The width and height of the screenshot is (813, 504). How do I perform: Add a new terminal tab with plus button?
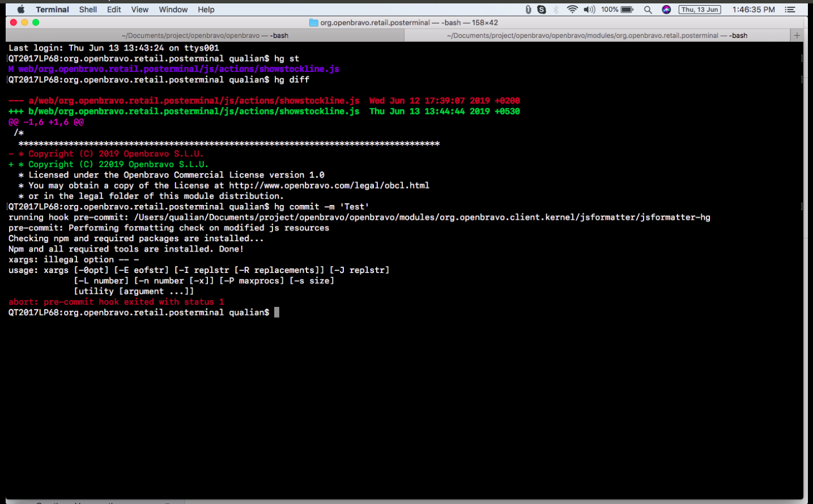[x=797, y=35]
